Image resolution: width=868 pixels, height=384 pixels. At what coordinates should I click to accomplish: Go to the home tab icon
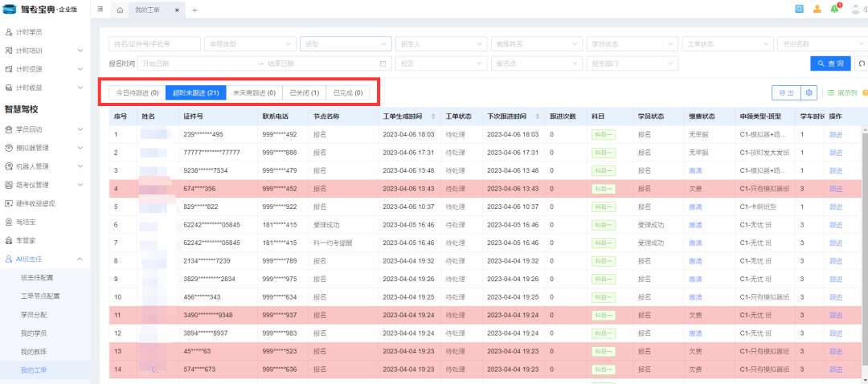(x=120, y=10)
